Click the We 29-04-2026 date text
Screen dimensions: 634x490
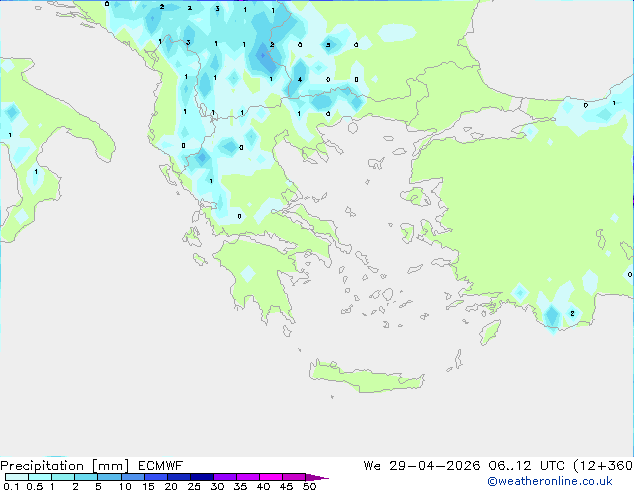[x=422, y=466]
